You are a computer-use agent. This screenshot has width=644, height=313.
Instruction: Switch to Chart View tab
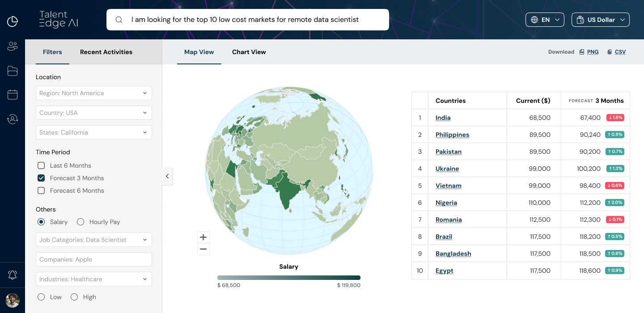[249, 52]
